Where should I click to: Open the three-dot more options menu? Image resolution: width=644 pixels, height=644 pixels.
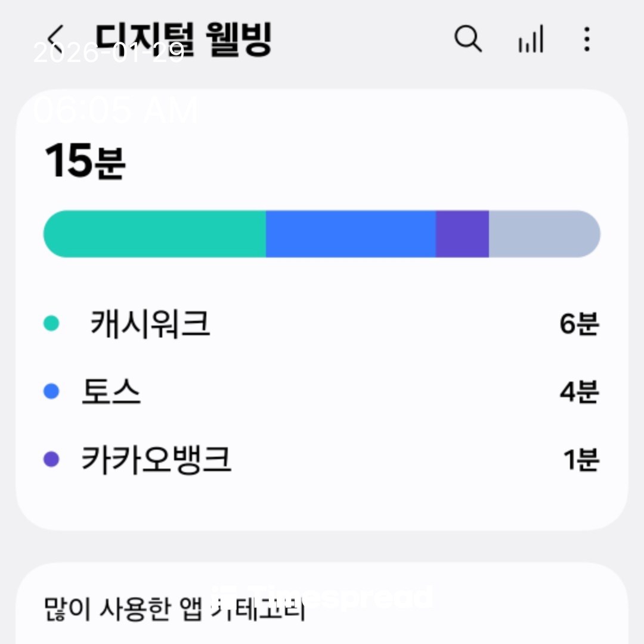(587, 39)
